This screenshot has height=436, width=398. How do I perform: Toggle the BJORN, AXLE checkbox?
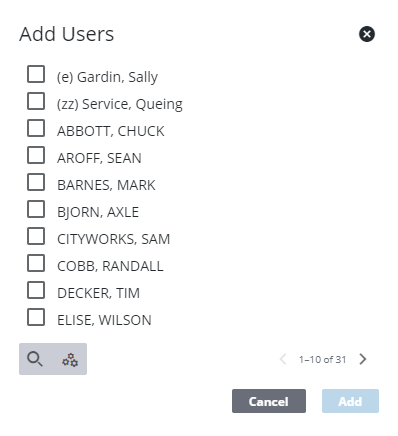point(36,209)
